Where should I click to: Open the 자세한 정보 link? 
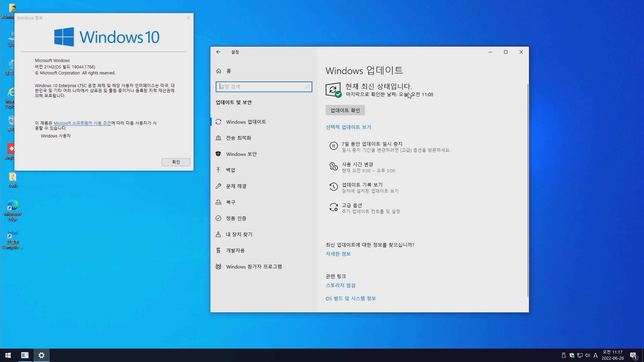pos(338,254)
